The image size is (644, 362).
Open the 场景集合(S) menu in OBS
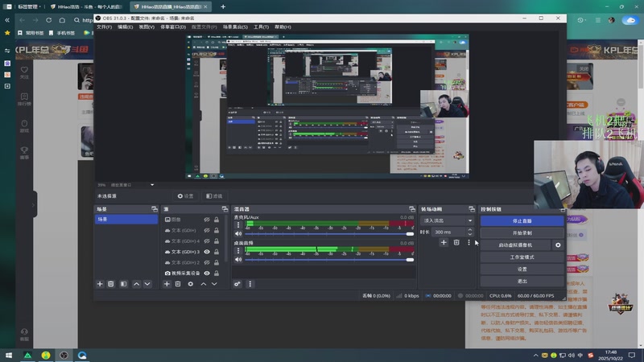pyautogui.click(x=235, y=27)
